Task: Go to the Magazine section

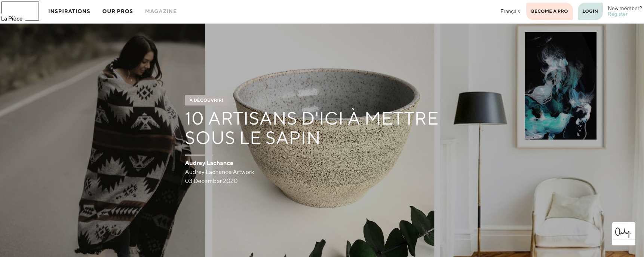Action: click(x=161, y=11)
